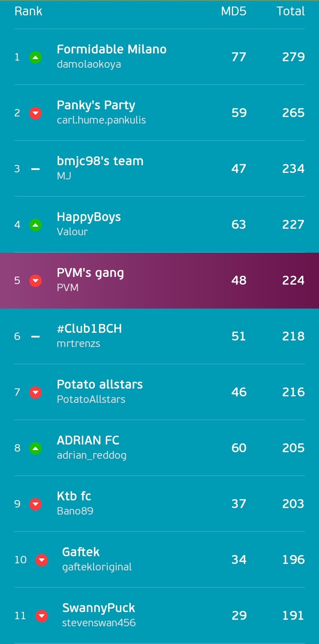The image size is (319, 644).
Task: Click green up arrow next to ADRIAN FC
Action: [35, 448]
